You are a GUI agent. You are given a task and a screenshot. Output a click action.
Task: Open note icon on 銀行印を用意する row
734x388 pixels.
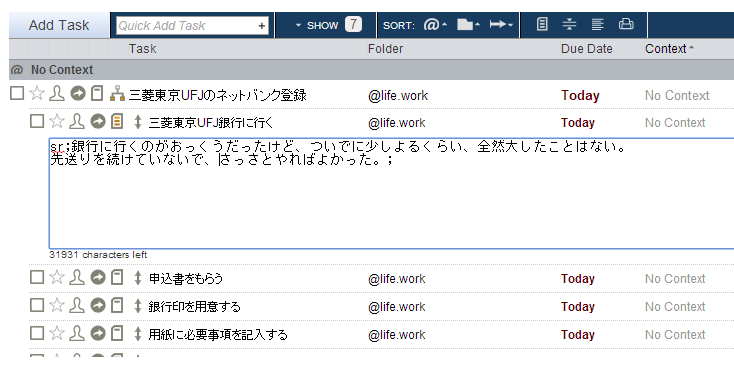click(x=117, y=306)
